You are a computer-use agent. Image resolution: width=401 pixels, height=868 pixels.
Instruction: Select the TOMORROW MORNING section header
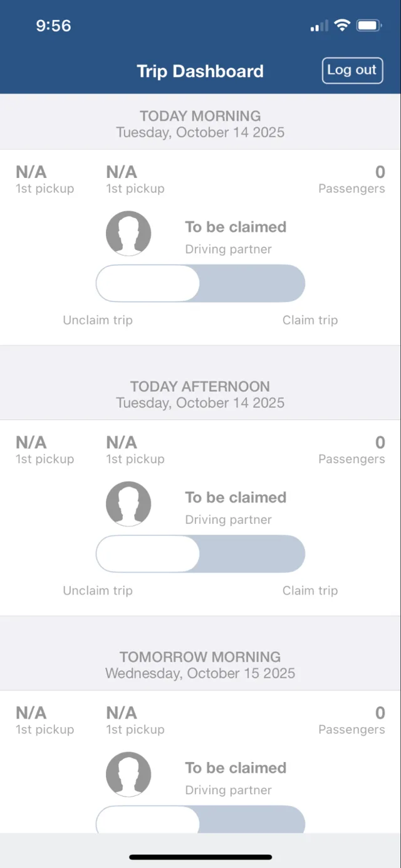pyautogui.click(x=200, y=665)
